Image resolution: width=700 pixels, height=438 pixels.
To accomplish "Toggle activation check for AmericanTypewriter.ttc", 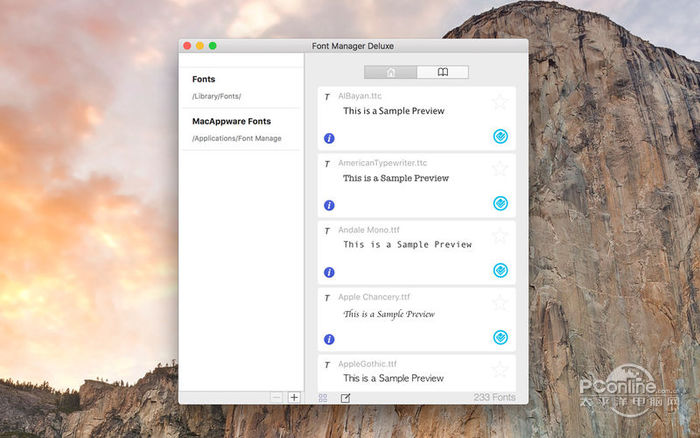I will coord(500,203).
